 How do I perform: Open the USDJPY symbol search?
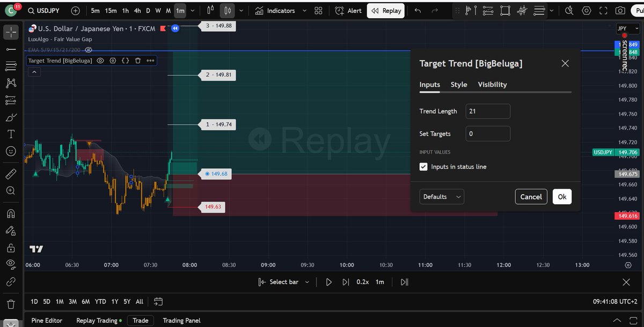point(45,11)
